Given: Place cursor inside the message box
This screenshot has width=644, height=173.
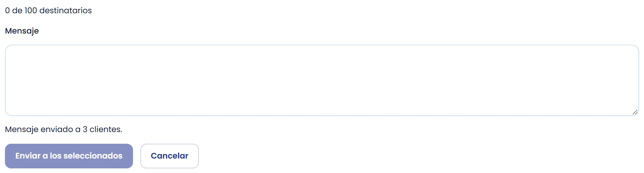Looking at the screenshot, I should pos(322,80).
